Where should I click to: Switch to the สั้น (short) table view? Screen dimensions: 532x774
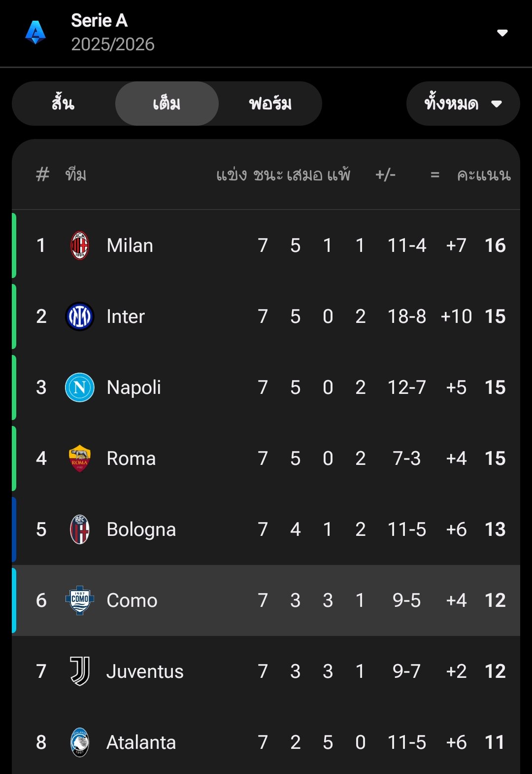(64, 104)
